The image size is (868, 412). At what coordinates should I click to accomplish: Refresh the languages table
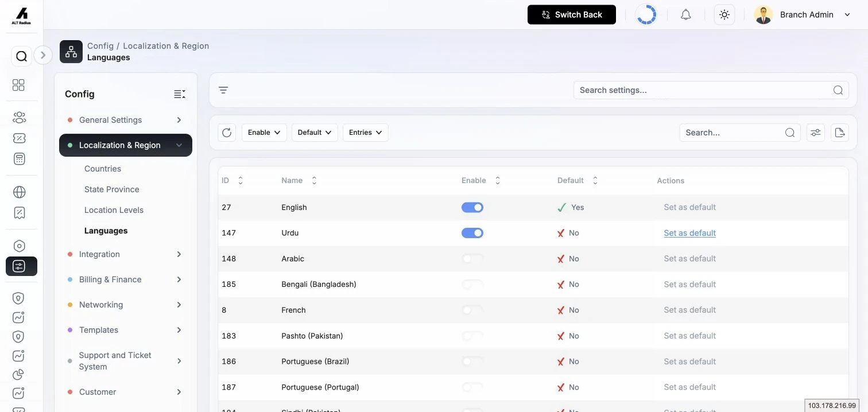227,133
